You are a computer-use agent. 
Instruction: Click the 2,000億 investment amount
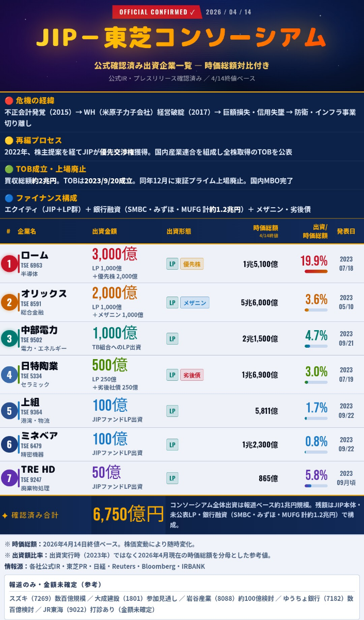115,293
